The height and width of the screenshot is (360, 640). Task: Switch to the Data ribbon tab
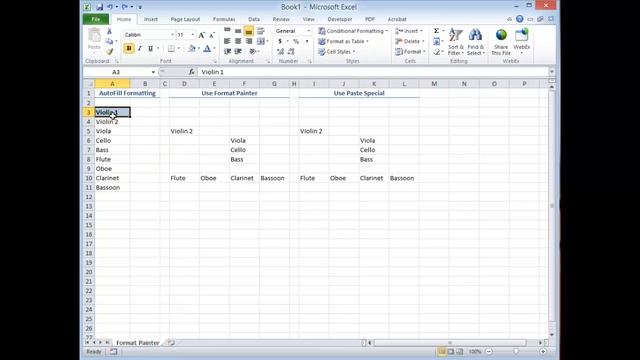point(254,19)
